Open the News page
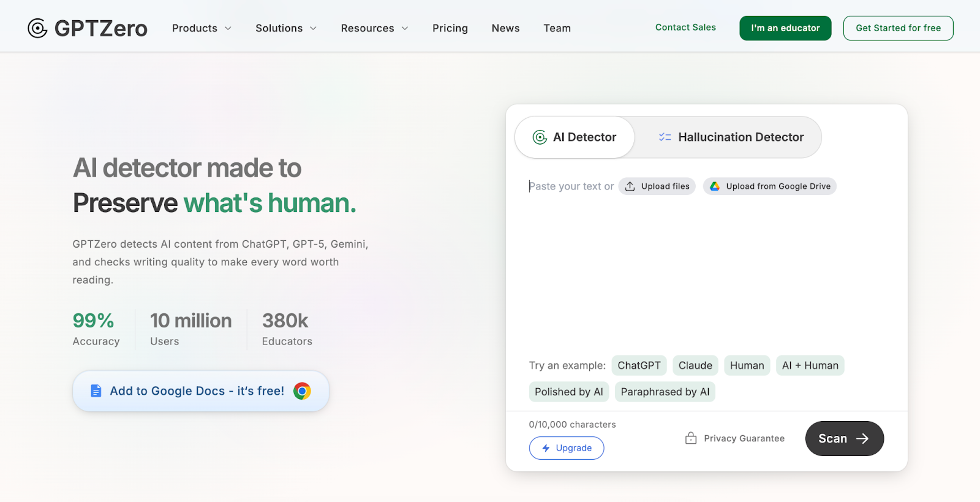The height and width of the screenshot is (502, 980). pos(505,28)
